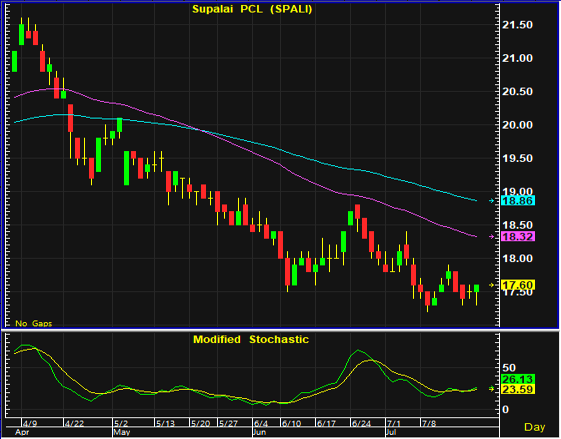Click the 6/24 date marker on time axis
This screenshot has height=439, width=561.
[361, 424]
